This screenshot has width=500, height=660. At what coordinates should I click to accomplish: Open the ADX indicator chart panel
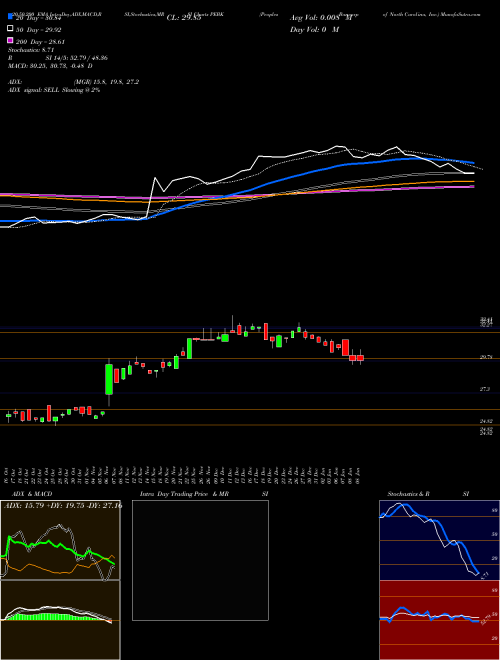(60, 540)
